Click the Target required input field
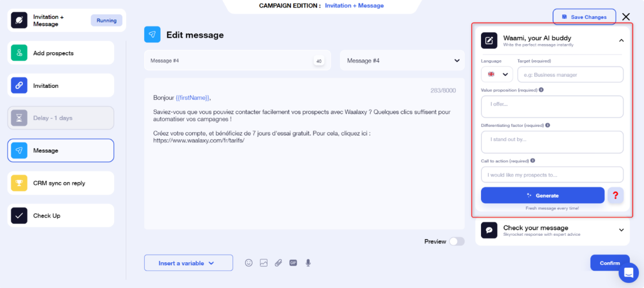 click(x=571, y=75)
